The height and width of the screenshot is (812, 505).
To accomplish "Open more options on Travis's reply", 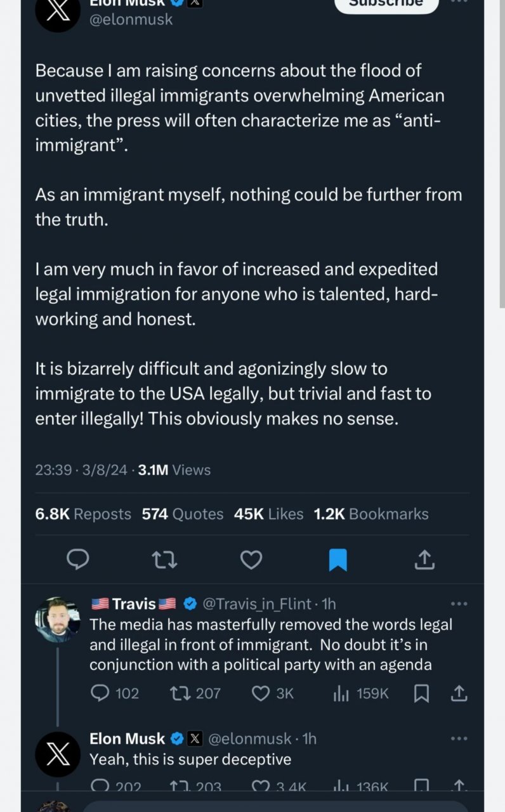I will click(458, 603).
